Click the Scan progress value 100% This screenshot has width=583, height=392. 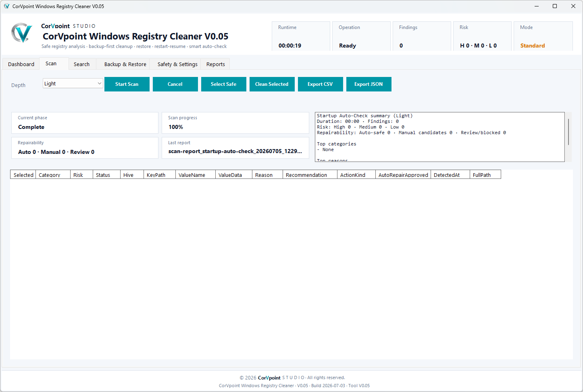(176, 127)
